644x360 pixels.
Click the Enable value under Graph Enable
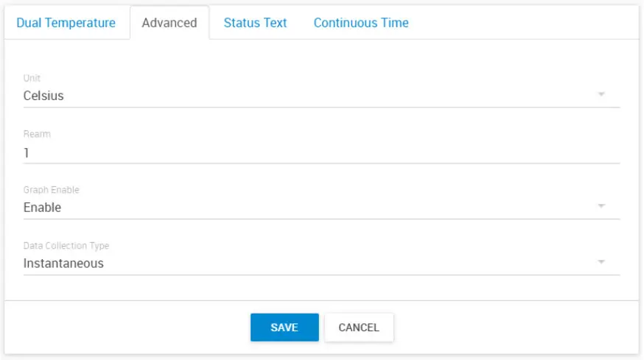click(42, 208)
